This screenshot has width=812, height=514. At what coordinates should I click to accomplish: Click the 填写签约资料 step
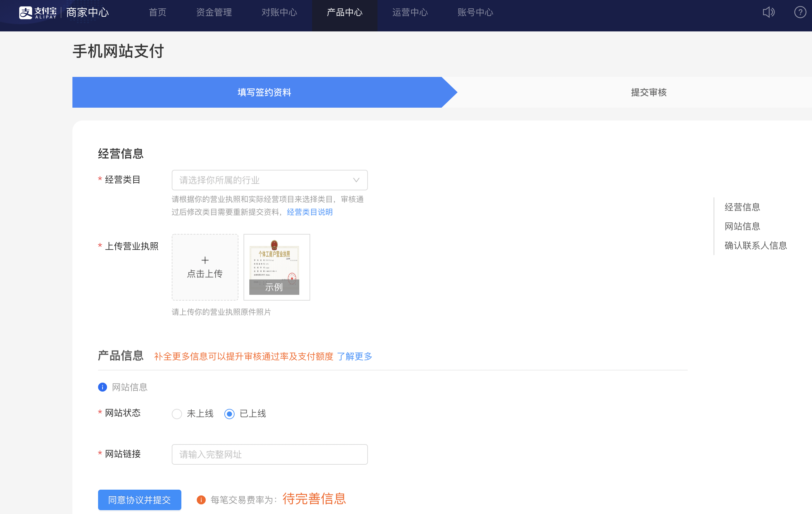click(x=264, y=92)
